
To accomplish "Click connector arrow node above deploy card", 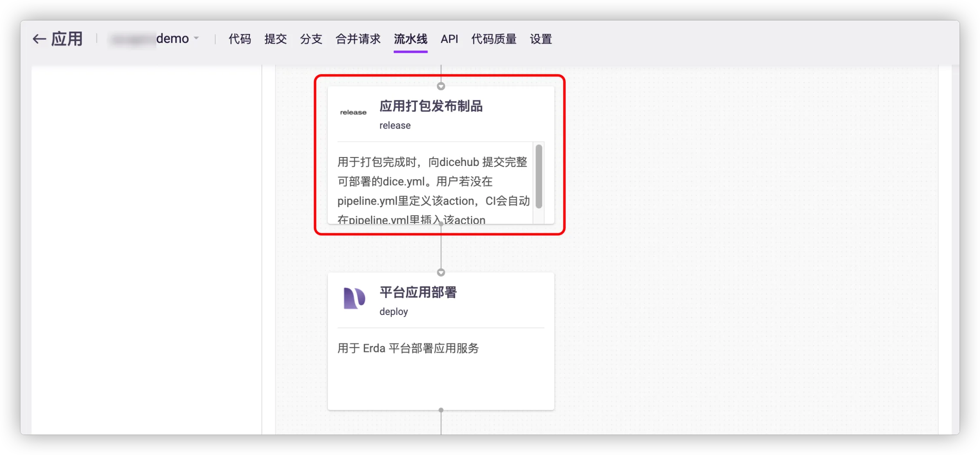I will pos(441,272).
